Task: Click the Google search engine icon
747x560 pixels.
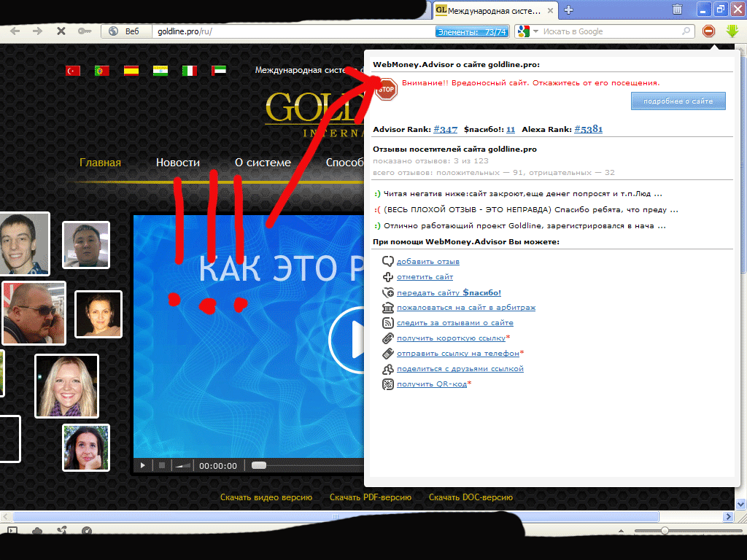Action: click(x=524, y=31)
